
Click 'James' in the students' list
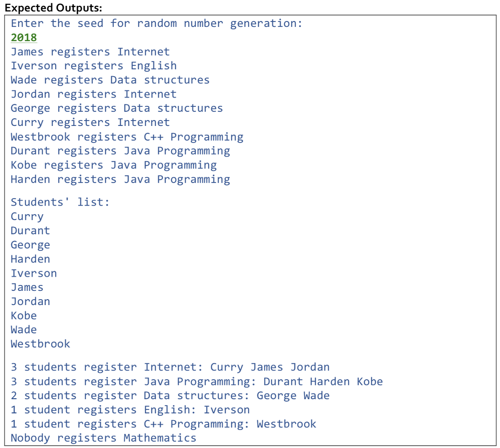27,287
